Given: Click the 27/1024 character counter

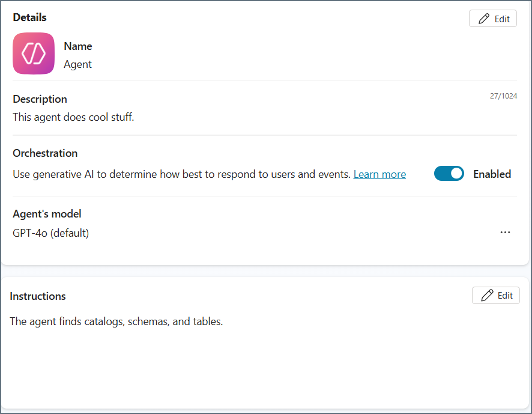Looking at the screenshot, I should [x=503, y=96].
